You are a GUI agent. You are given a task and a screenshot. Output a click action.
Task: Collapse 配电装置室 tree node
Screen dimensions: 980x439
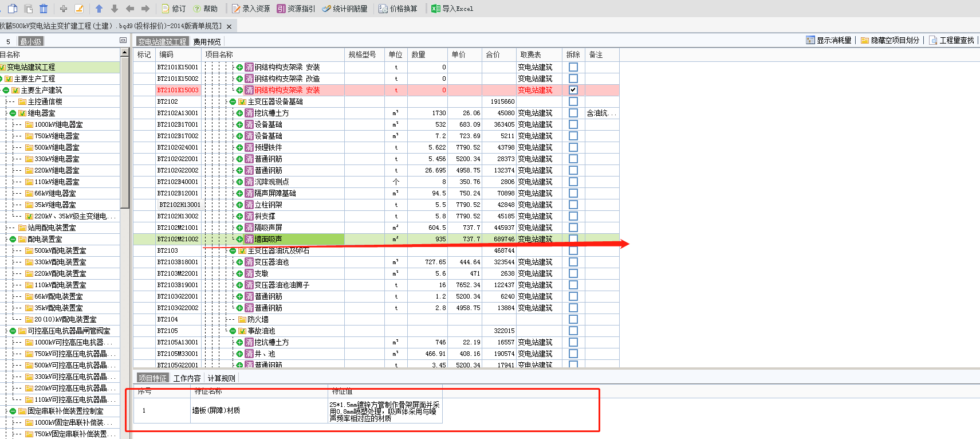pyautogui.click(x=13, y=239)
